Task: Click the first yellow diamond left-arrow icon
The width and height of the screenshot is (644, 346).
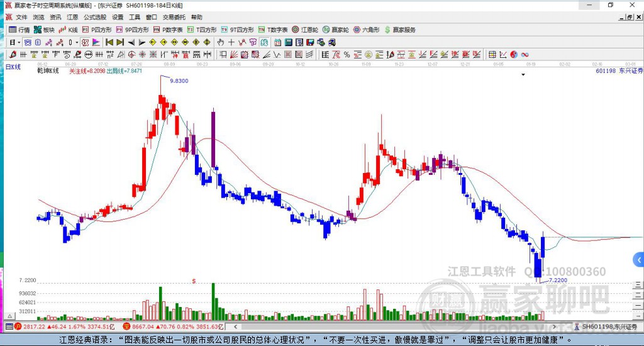Action: pyautogui.click(x=153, y=42)
